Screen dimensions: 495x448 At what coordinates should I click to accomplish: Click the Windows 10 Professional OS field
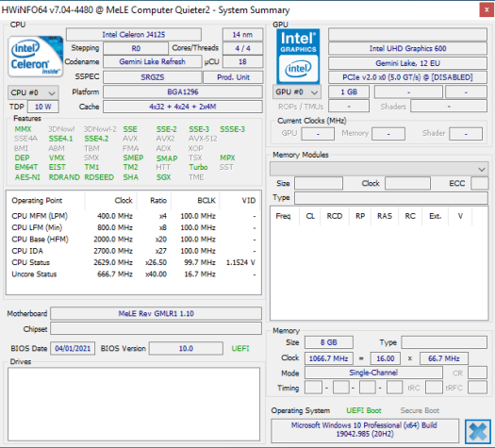coord(365,430)
